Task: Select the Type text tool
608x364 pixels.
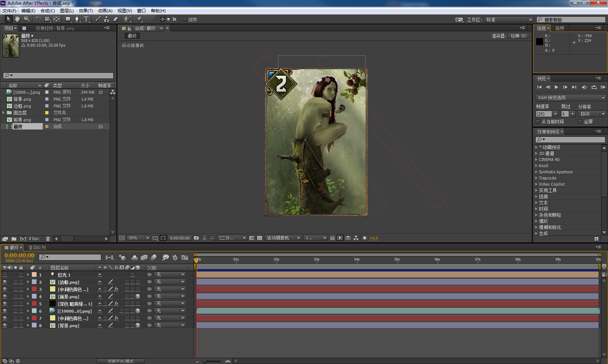Action: pos(86,19)
